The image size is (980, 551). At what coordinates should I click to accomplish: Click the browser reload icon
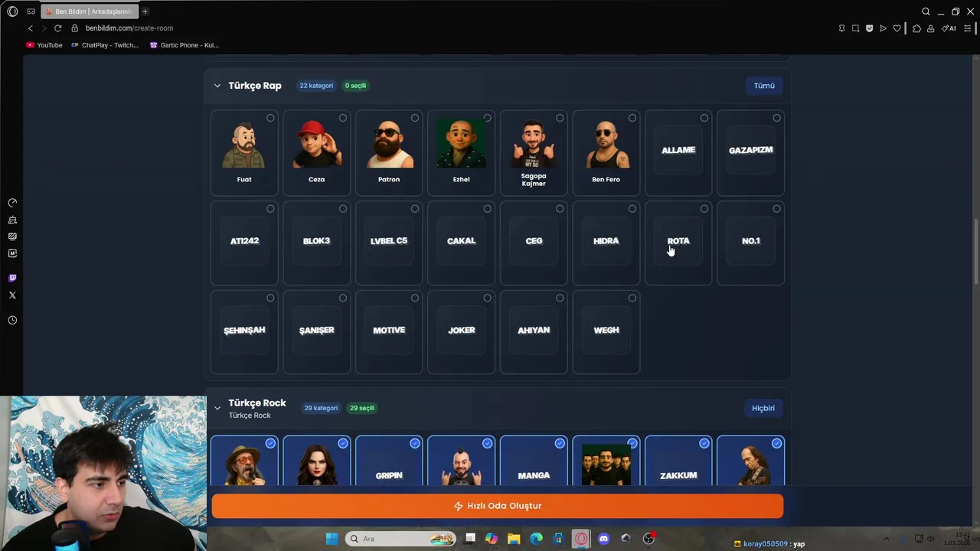(57, 28)
